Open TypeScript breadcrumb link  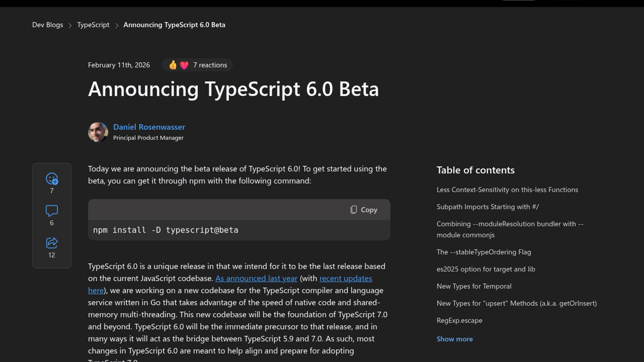(x=93, y=25)
